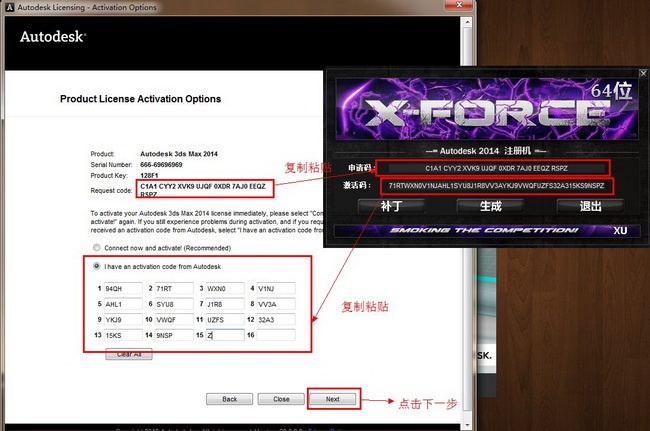
Task: Click product key value 128F1
Action: tap(149, 175)
